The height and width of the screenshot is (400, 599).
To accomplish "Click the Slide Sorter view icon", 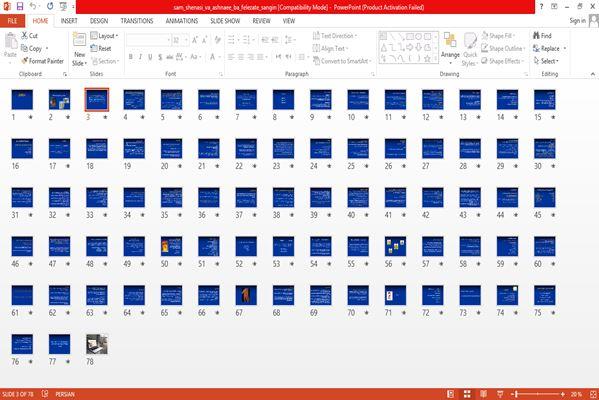I will pyautogui.click(x=467, y=394).
